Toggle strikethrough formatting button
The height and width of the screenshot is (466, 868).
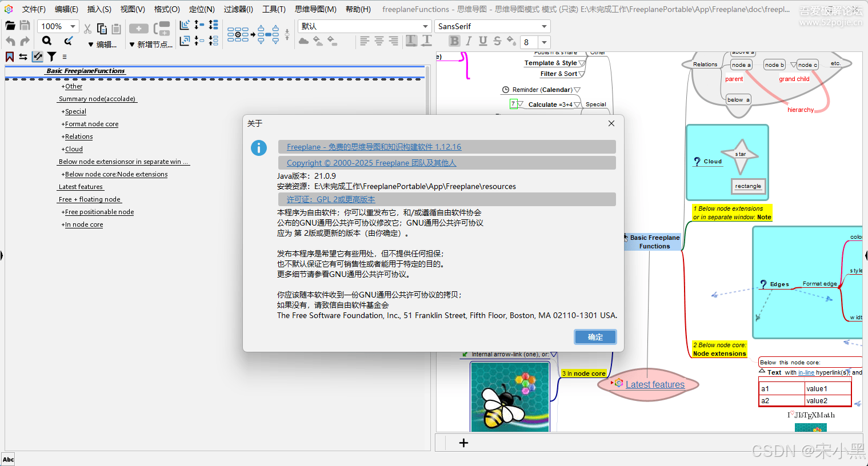tap(497, 41)
